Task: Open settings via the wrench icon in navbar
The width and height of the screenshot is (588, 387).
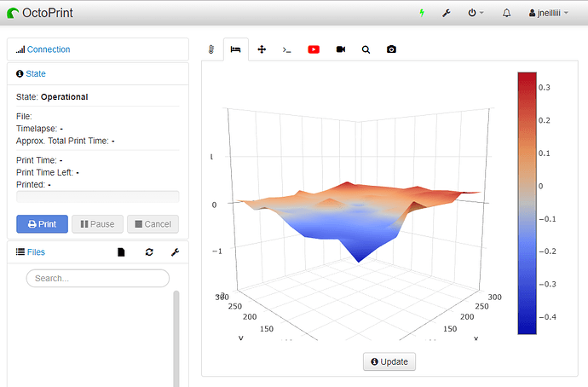Action: (x=446, y=14)
